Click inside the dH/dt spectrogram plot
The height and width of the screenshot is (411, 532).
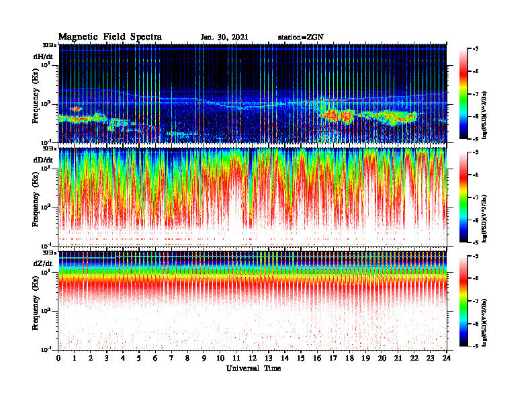point(253,93)
